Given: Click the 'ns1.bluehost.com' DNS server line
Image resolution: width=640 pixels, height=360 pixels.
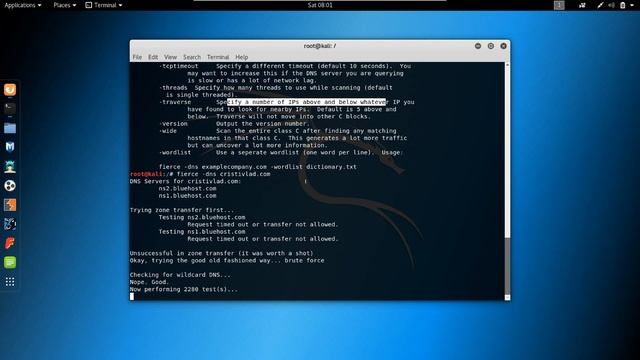Looking at the screenshot, I should tap(187, 196).
